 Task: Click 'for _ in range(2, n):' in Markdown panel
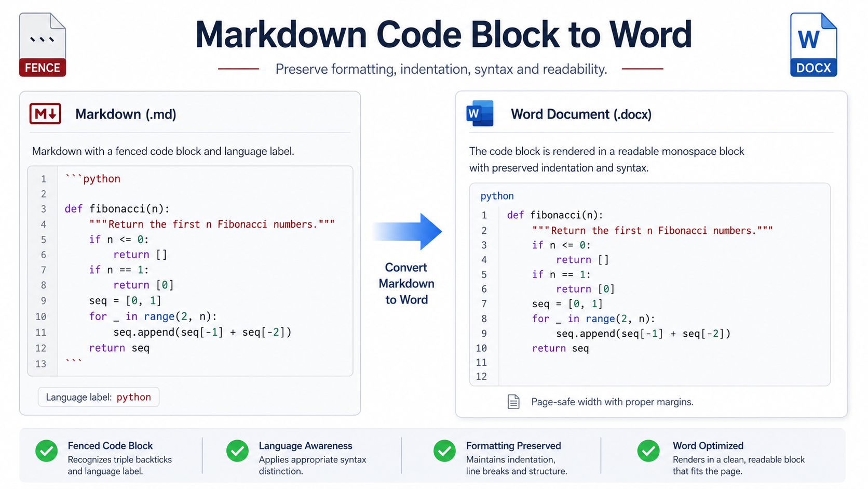coord(153,316)
